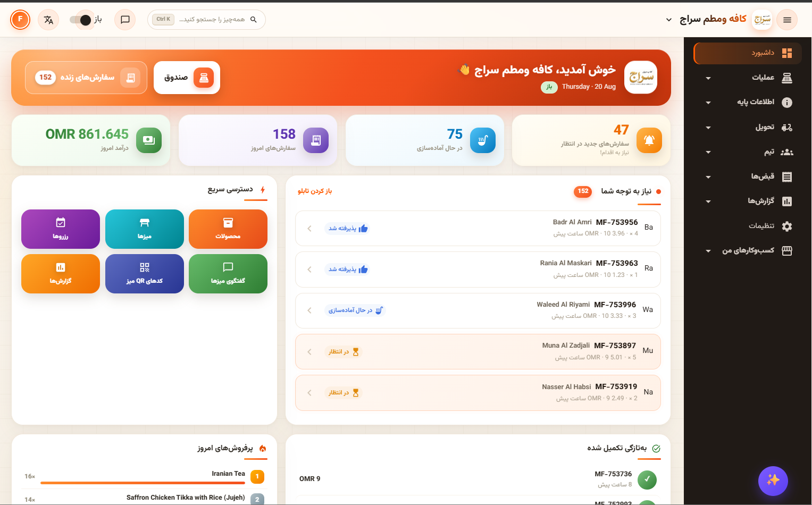
Task: Expand the تیم arrow
Action: 708,152
